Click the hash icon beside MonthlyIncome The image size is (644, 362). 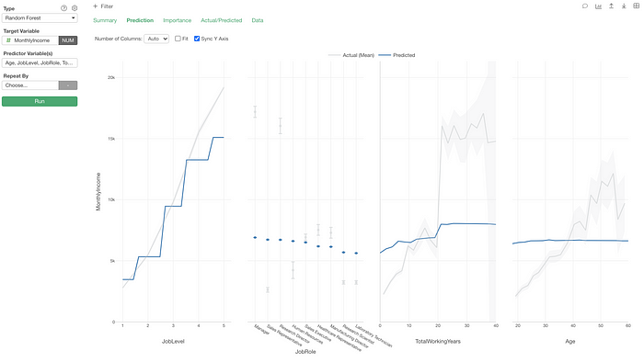pyautogui.click(x=8, y=40)
